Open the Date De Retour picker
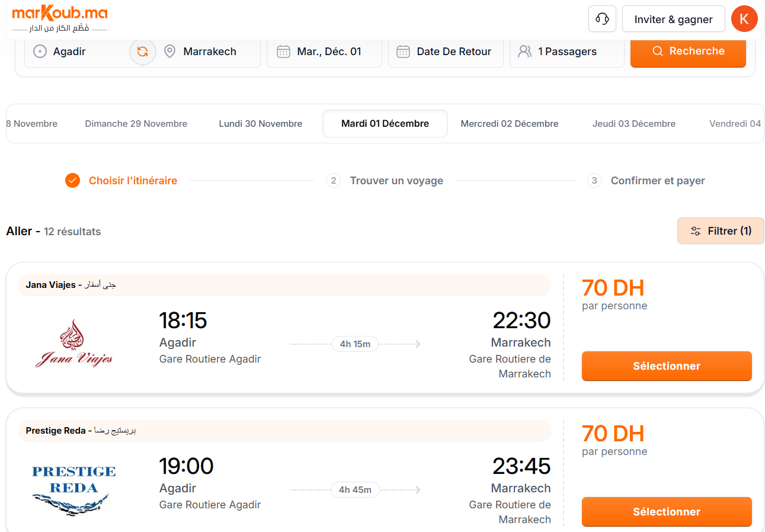765x532 pixels. point(446,52)
